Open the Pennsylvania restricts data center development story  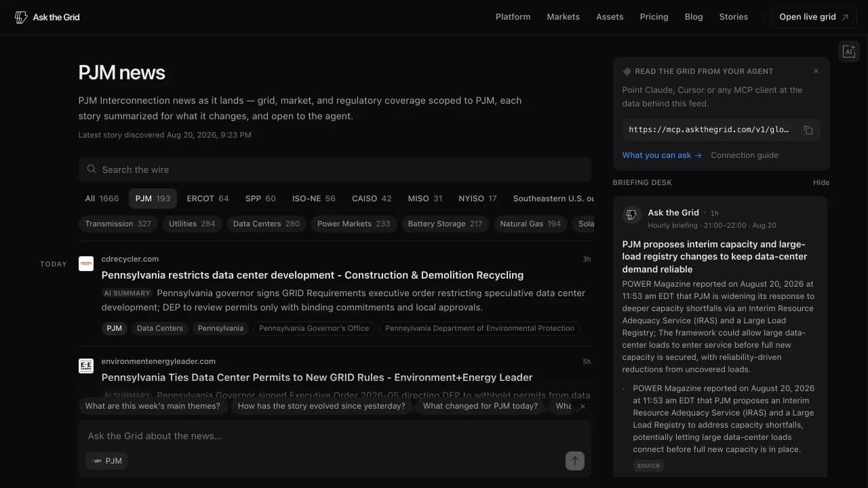[313, 275]
